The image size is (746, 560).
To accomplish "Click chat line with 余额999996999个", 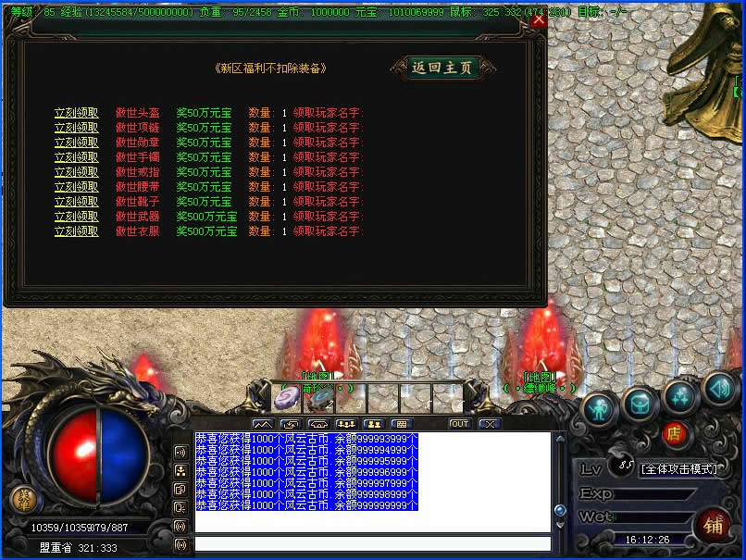I will click(307, 472).
